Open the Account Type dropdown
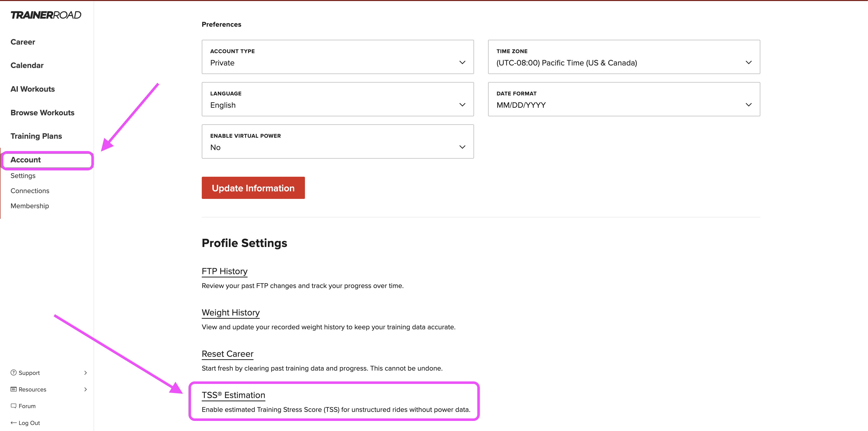 click(338, 57)
